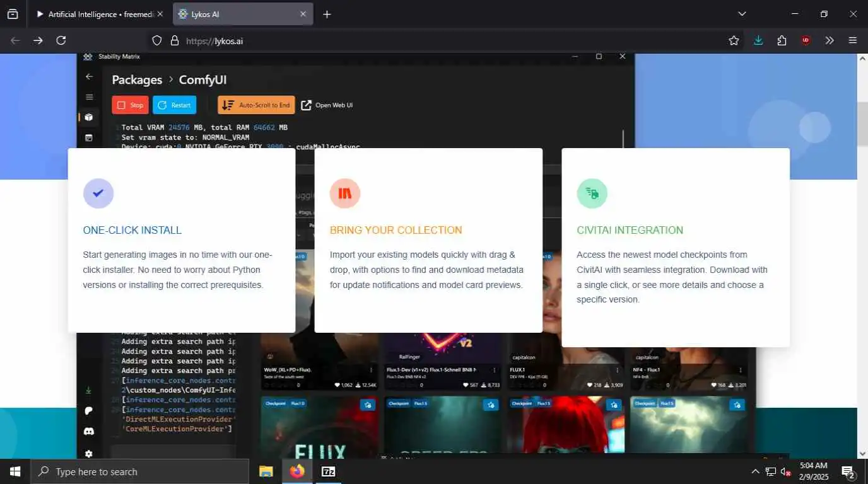The height and width of the screenshot is (484, 868).
Task: Open File Explorer from the taskbar
Action: pyautogui.click(x=266, y=471)
